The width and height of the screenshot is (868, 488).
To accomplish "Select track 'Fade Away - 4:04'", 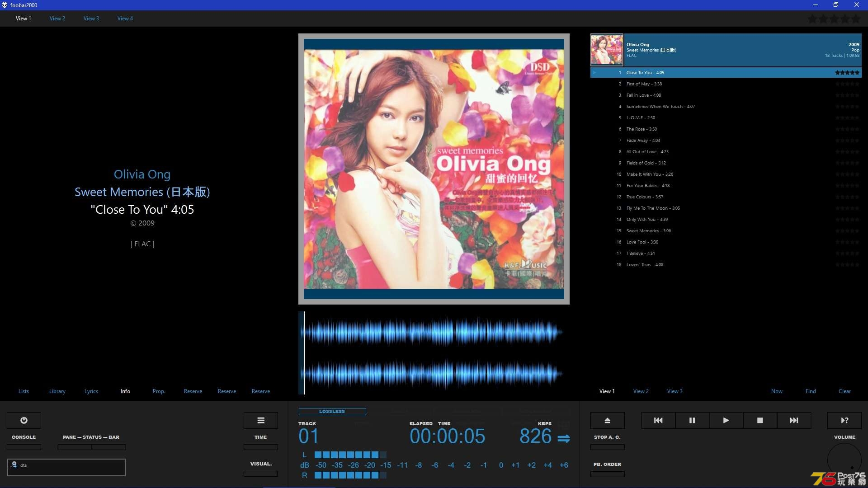I will pos(726,141).
